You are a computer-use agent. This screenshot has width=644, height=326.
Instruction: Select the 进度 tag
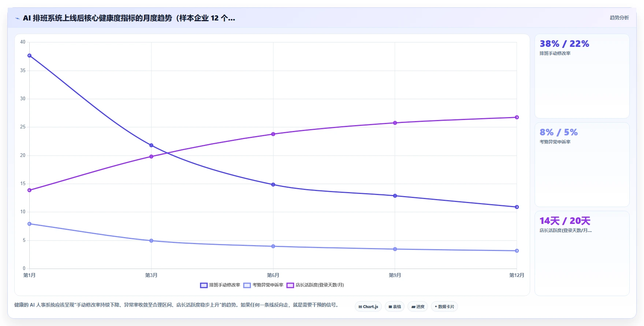coord(418,307)
